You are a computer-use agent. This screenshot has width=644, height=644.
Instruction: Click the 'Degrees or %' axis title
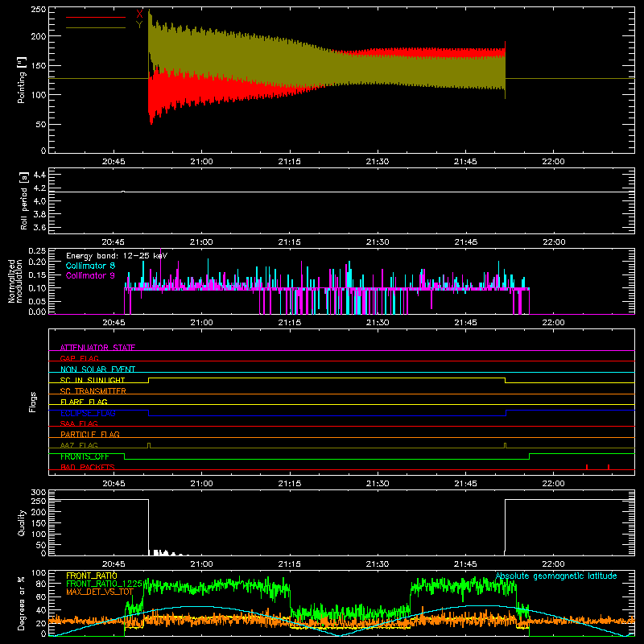click(x=22, y=603)
